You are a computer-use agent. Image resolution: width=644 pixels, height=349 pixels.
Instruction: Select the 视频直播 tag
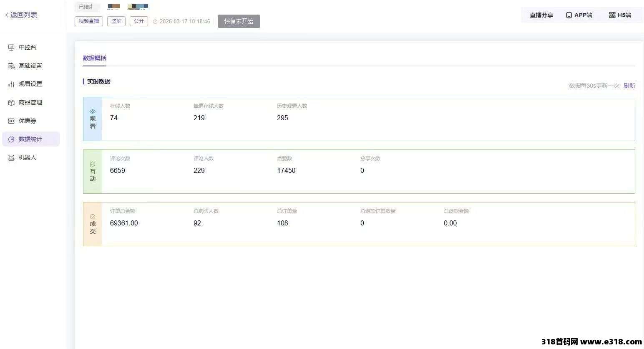coord(89,21)
